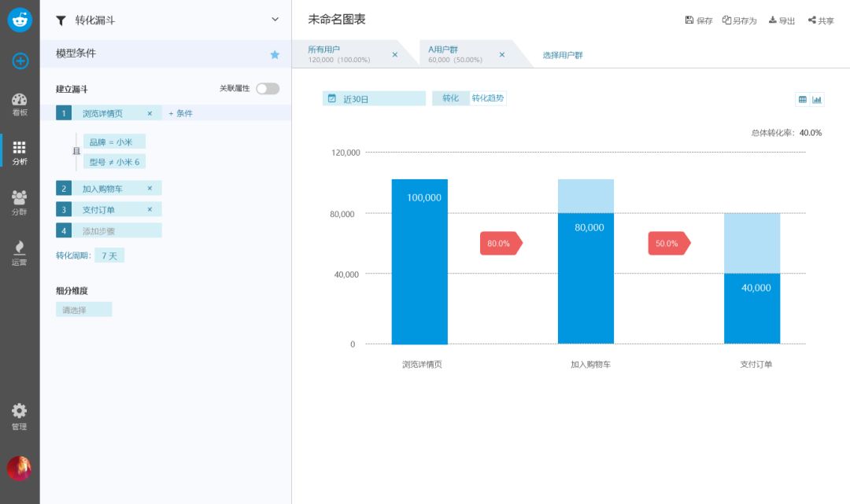The width and height of the screenshot is (850, 504).
Task: Switch to bar chart view icon
Action: click(x=817, y=100)
